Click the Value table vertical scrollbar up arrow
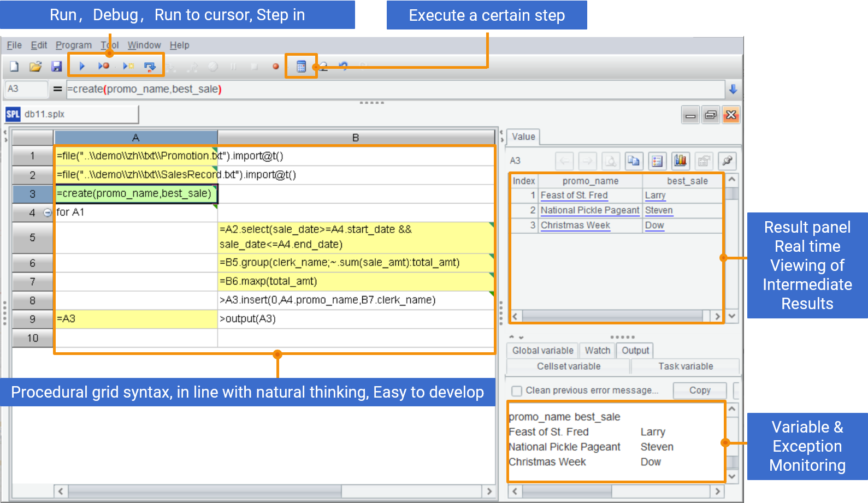This screenshot has height=503, width=868. click(x=732, y=180)
